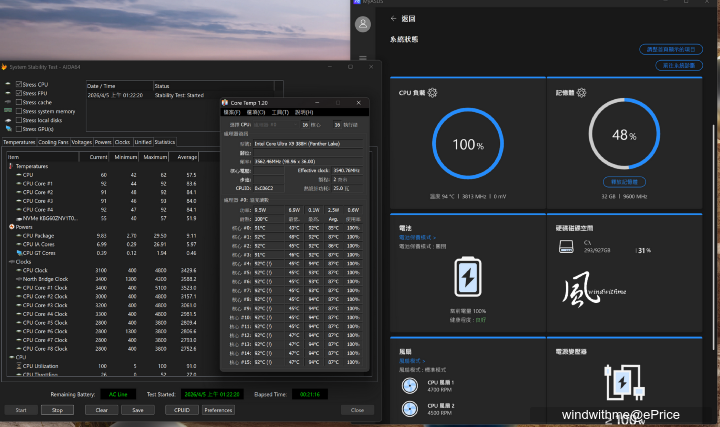Click the CPU fan 2 icon

pos(410,409)
